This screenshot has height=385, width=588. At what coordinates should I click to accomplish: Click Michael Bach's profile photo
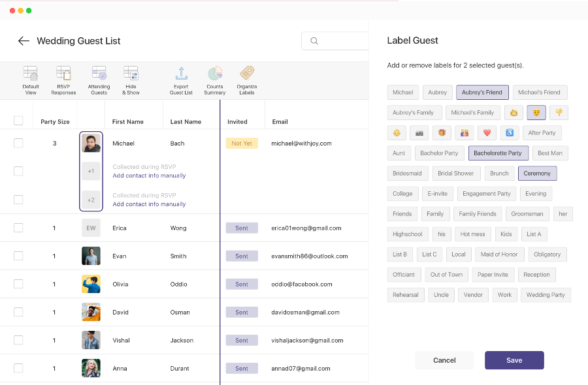click(91, 143)
